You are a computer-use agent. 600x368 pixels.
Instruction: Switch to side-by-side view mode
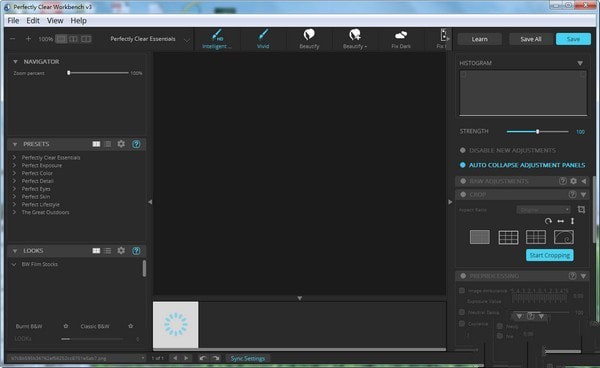pos(86,39)
